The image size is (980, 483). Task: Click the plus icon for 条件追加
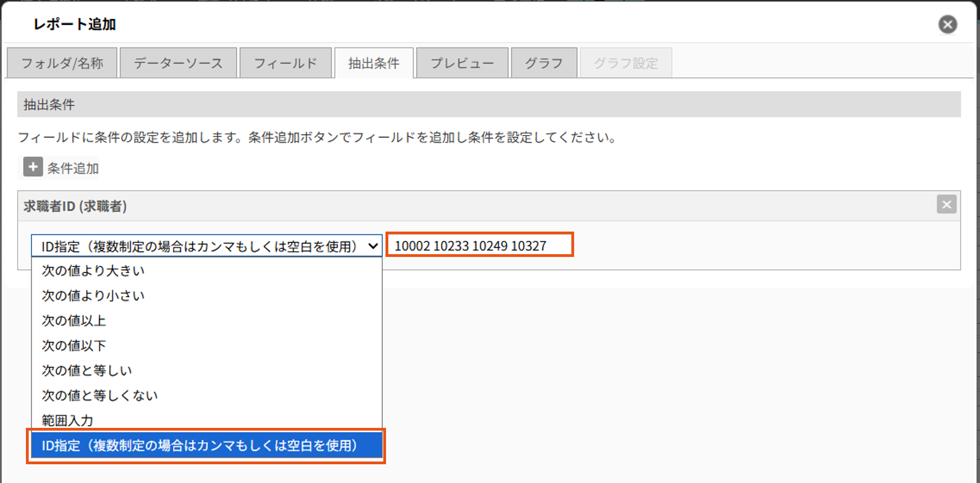33,167
